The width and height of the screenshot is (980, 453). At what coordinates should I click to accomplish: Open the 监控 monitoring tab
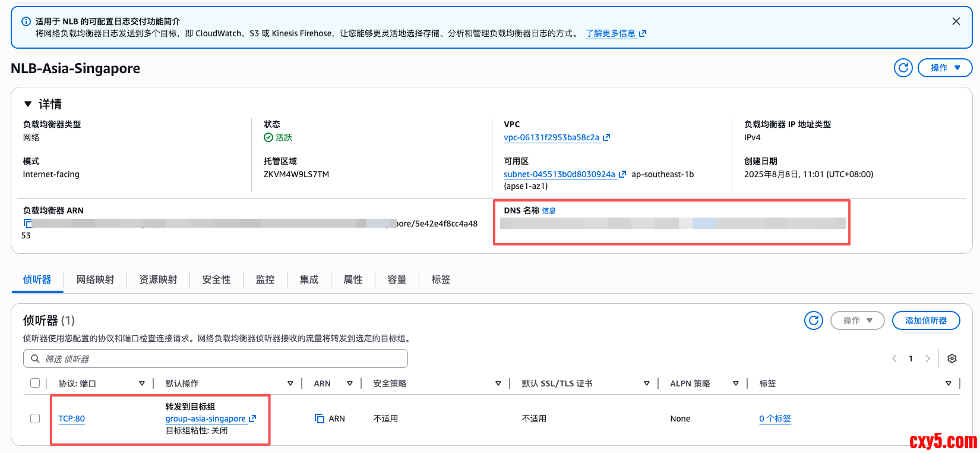pyautogui.click(x=265, y=279)
